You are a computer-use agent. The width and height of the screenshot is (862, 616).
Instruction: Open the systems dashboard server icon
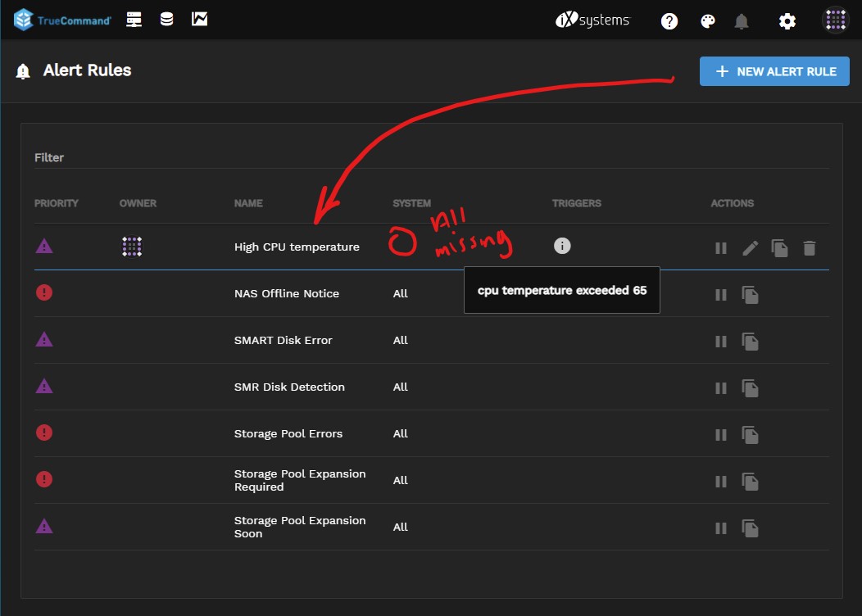[134, 20]
